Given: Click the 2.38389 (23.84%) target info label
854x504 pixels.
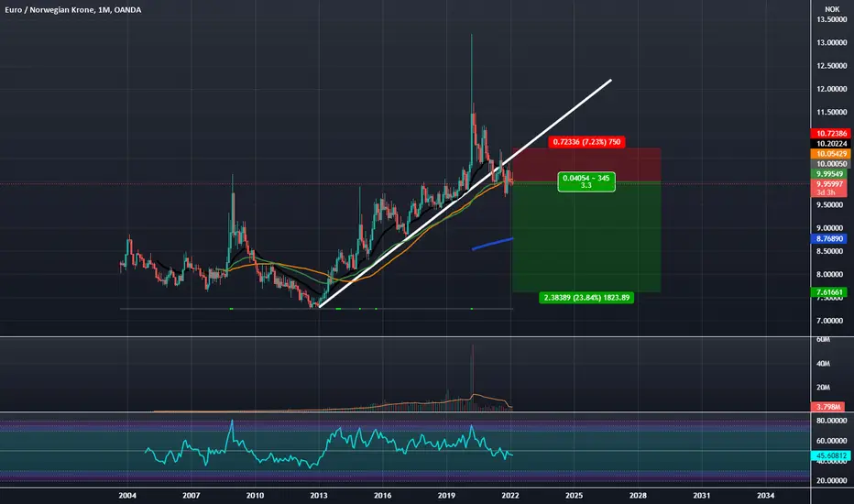Looking at the screenshot, I should coord(586,298).
